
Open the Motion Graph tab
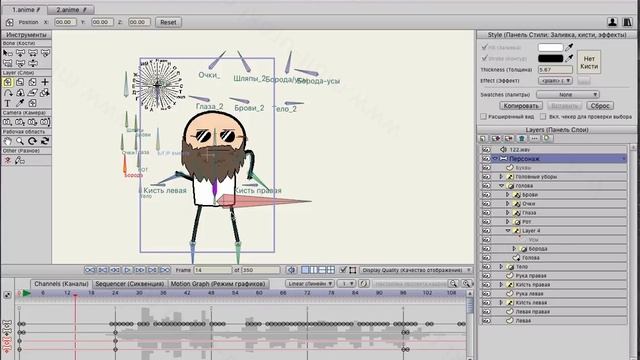click(218, 284)
